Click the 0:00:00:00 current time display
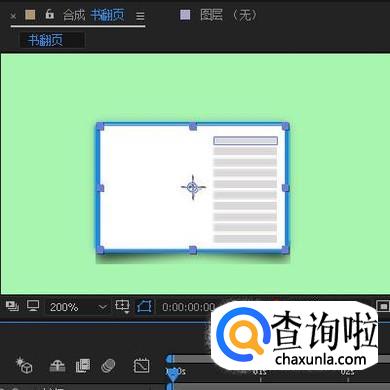The image size is (390, 390). point(188,307)
